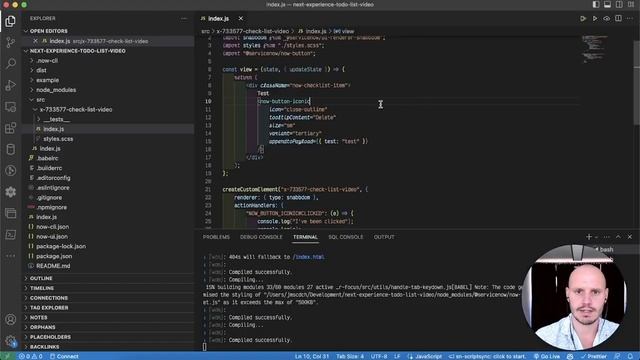Switch to the SQL Console tab
The height and width of the screenshot is (360, 640).
(x=345, y=237)
